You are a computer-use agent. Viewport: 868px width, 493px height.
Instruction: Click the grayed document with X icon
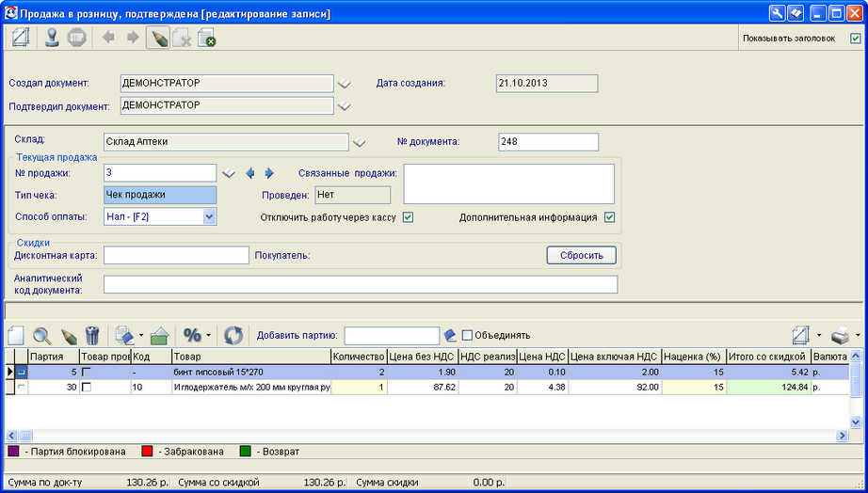tap(182, 39)
